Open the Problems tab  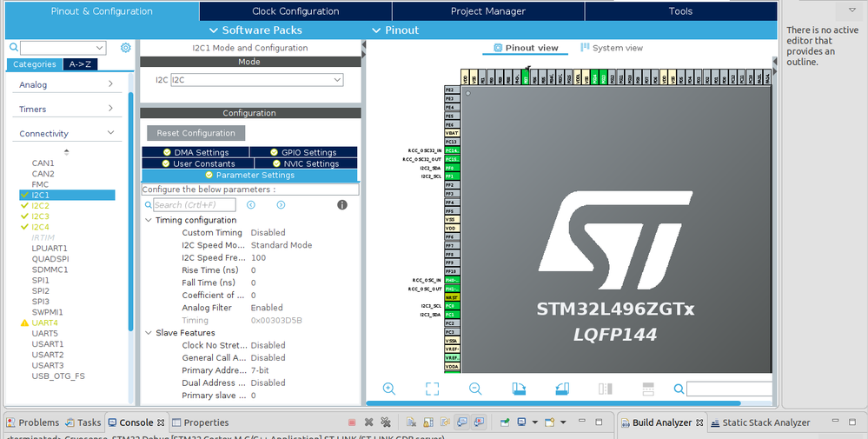tap(32, 422)
